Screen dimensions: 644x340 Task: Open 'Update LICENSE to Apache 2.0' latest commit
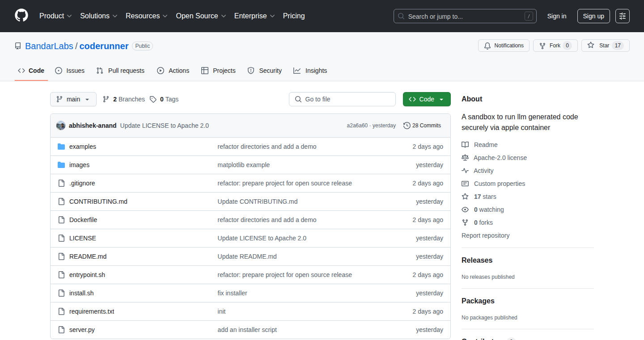coord(165,126)
